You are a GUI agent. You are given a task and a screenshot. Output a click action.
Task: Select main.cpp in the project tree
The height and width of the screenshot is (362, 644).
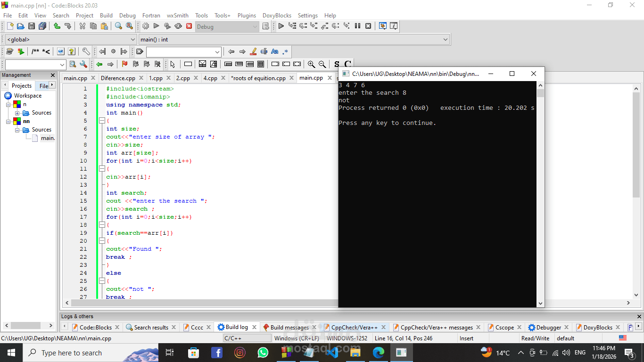click(47, 138)
